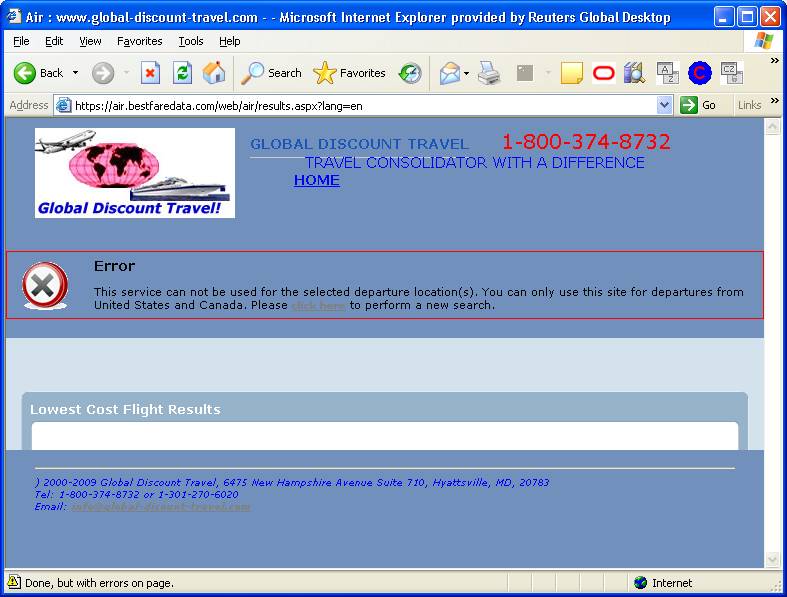Click the phone number 1-800-374-8732 heading
This screenshot has width=787, height=597.
click(586, 142)
